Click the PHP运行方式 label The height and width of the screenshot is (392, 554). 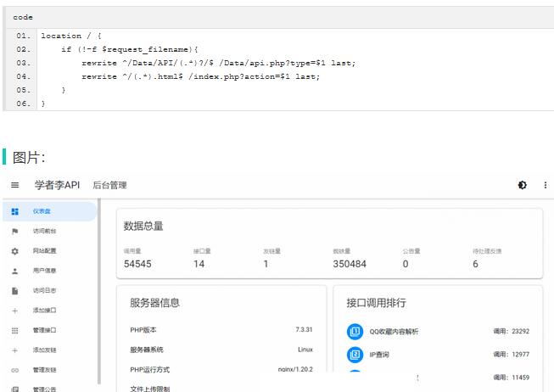[150, 369]
